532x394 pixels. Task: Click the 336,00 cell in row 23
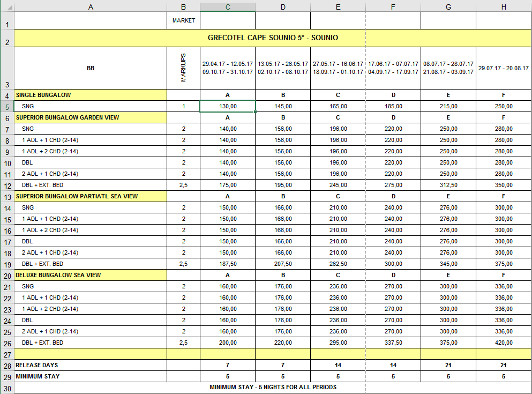[x=504, y=309]
